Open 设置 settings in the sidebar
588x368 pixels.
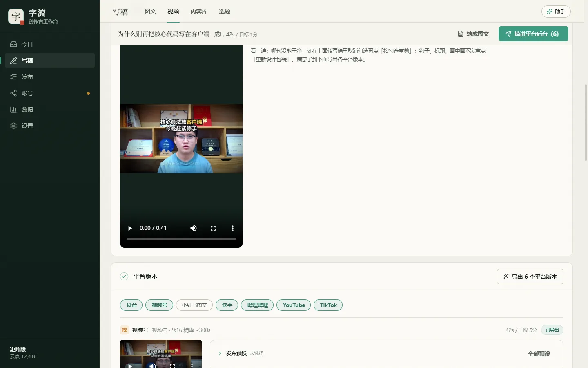click(50, 126)
